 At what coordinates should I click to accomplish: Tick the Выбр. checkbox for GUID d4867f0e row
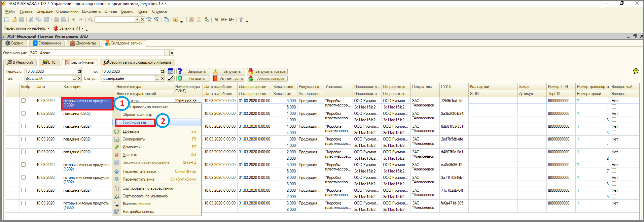[x=23, y=152]
